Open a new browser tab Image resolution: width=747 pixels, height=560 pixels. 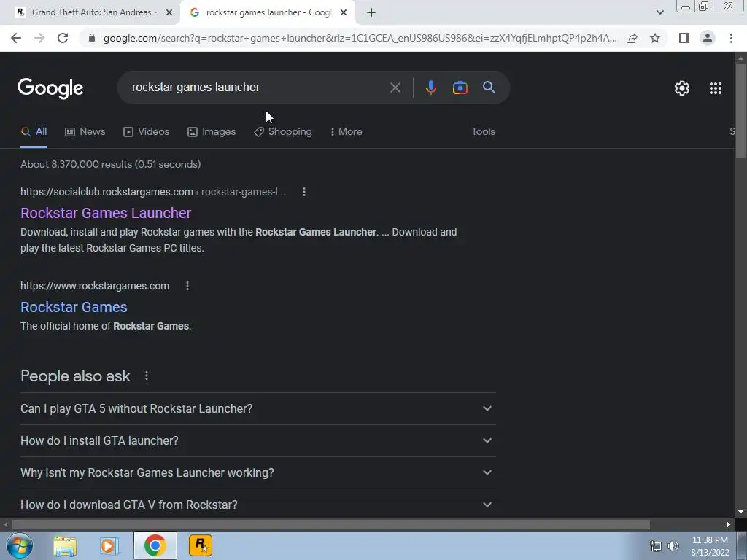coord(371,12)
